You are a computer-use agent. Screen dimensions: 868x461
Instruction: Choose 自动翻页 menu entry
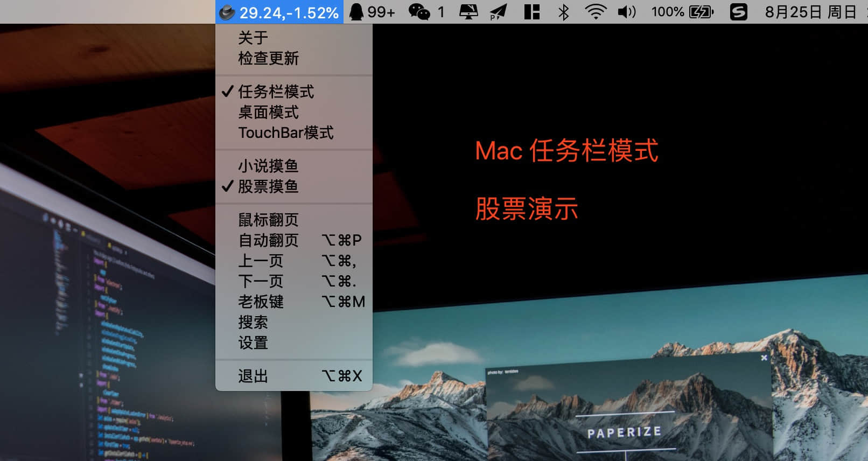(x=294, y=240)
